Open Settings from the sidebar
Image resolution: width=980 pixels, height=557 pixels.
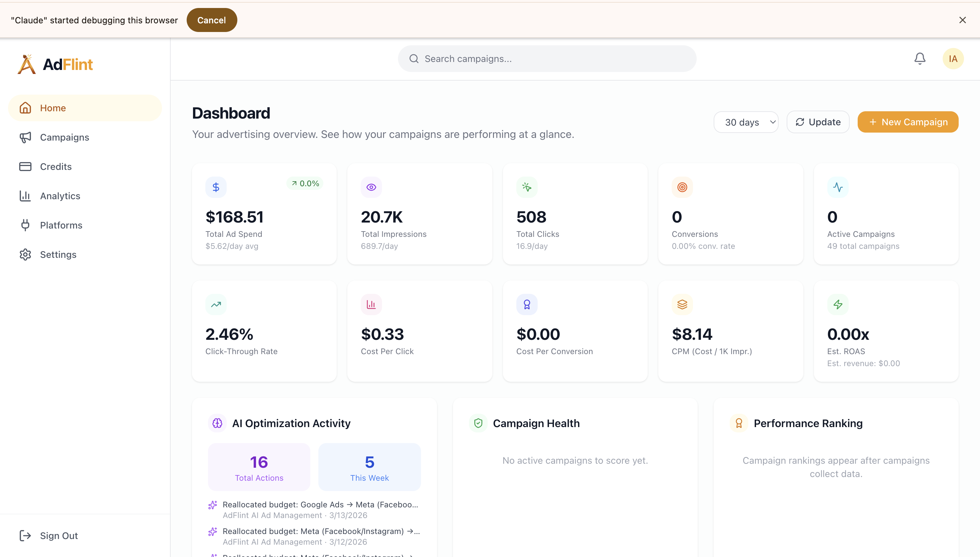click(85, 255)
